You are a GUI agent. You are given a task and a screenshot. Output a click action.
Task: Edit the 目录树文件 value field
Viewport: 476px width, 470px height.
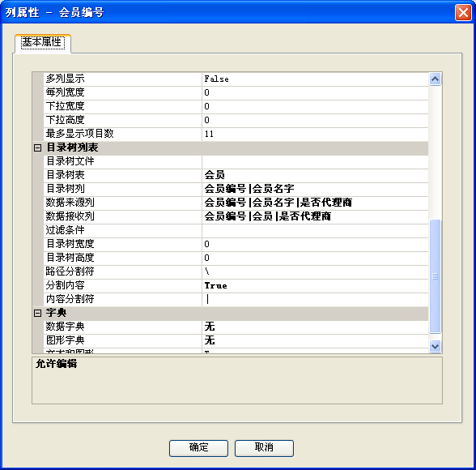315,162
